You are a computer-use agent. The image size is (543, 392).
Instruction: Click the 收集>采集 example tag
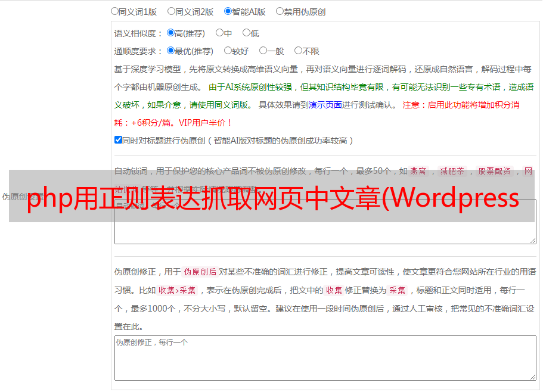pos(177,290)
